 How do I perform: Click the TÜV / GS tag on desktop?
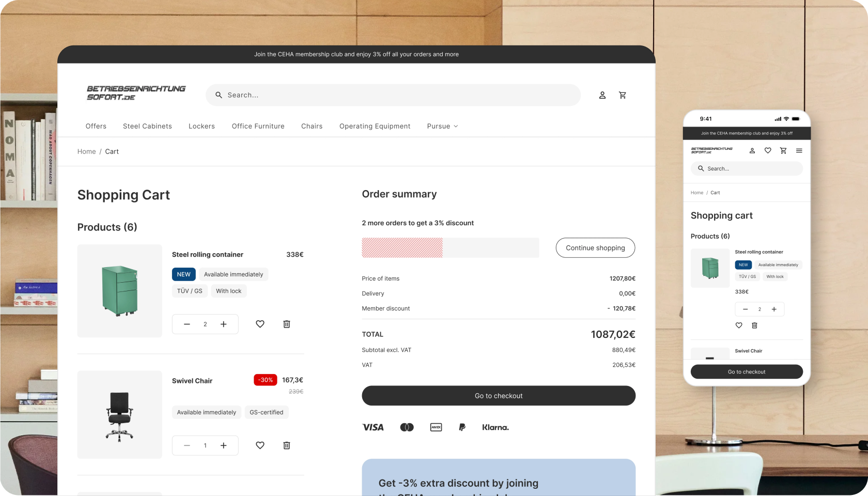[190, 291]
